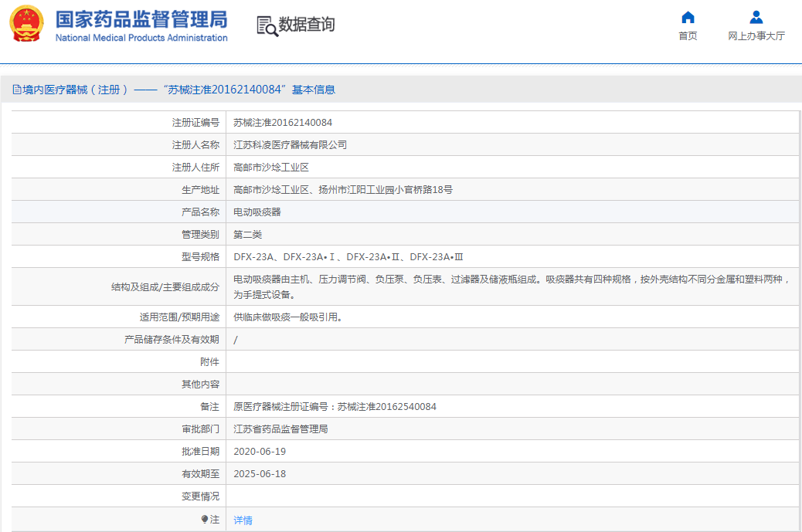
Task: Click the 第二类 management class value
Action: (247, 235)
